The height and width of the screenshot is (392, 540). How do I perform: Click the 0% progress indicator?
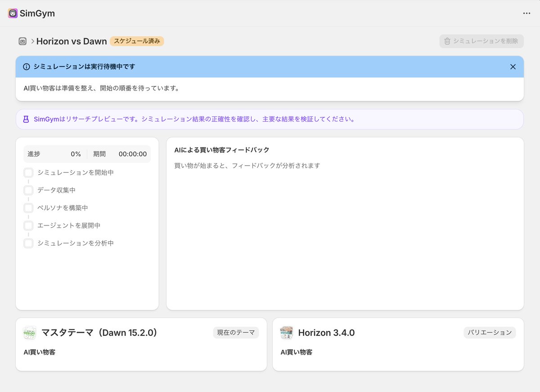click(x=76, y=153)
